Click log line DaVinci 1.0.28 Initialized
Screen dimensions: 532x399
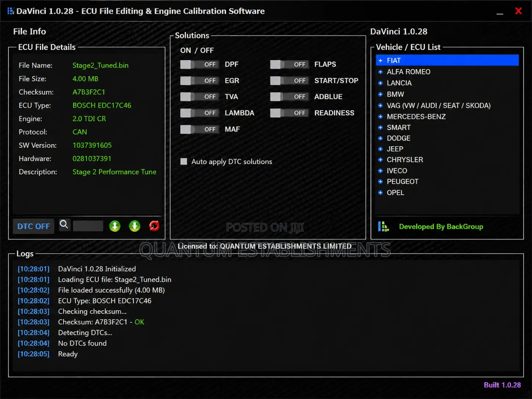[x=97, y=269]
